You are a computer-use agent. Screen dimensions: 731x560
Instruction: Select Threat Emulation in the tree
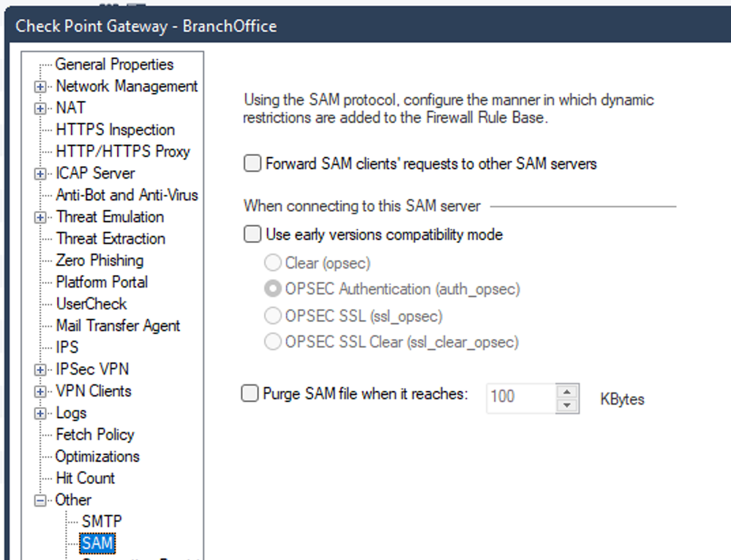coord(110,217)
